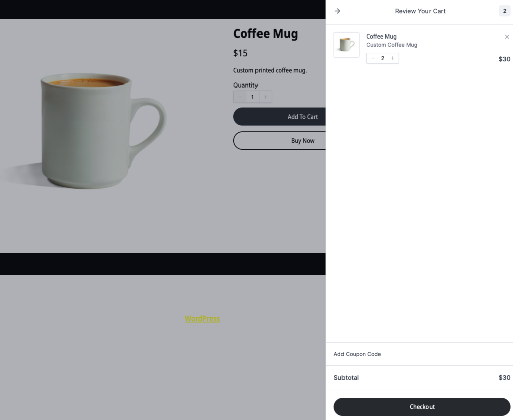Decrease product page quantity with minus
515x420 pixels.
[240, 97]
